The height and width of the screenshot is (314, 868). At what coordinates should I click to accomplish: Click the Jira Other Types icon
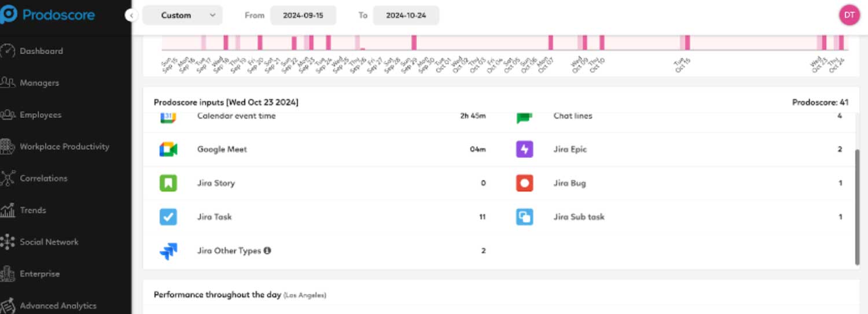tap(168, 251)
